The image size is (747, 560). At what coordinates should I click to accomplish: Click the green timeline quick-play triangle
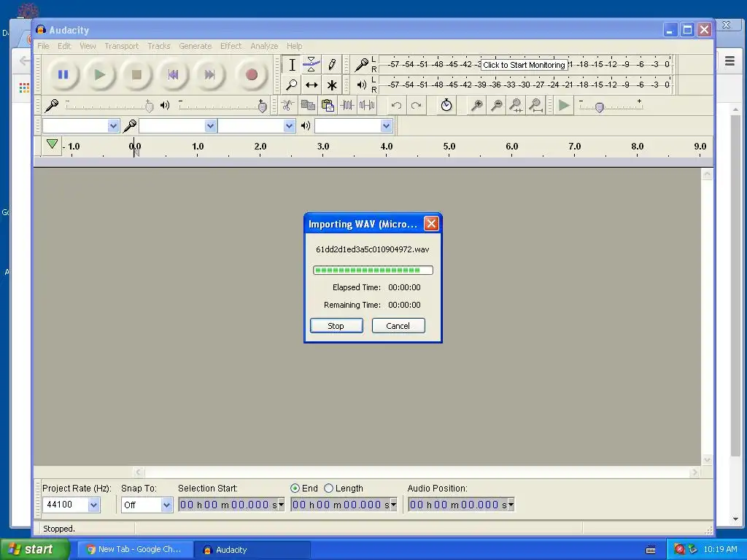tap(52, 144)
